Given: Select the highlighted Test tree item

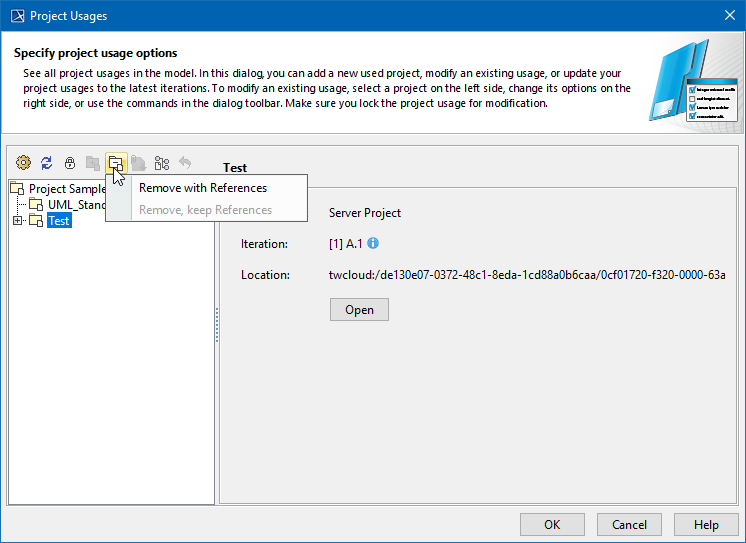Looking at the screenshot, I should [59, 220].
